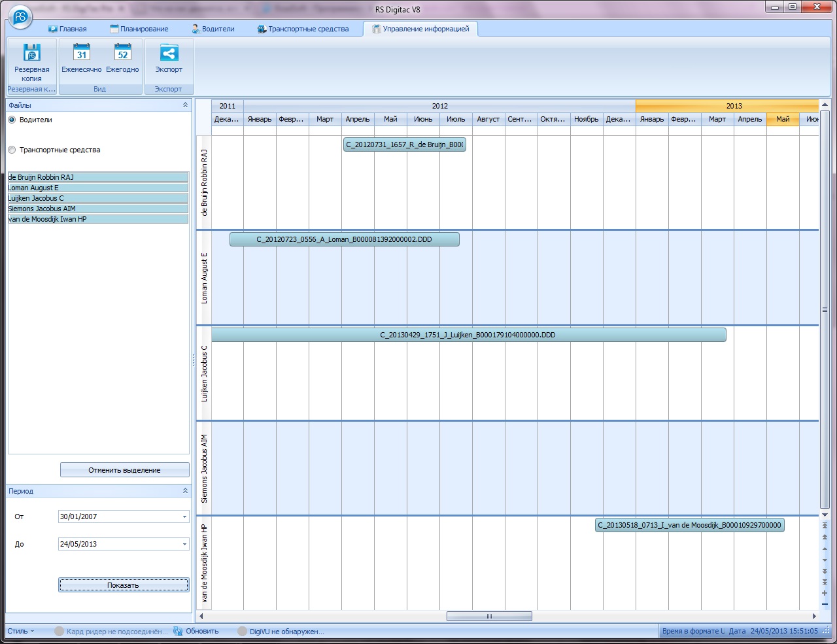837x644 pixels.
Task: Click the Август month column header
Action: (x=488, y=119)
